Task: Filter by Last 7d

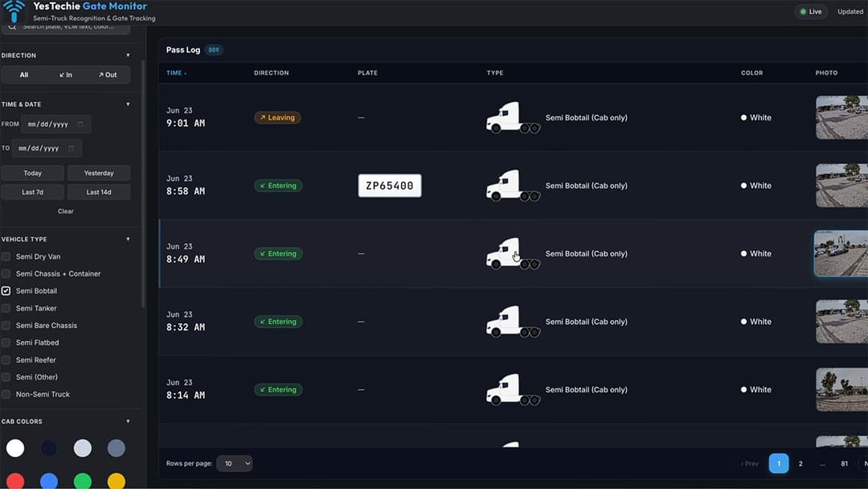Action: click(33, 192)
